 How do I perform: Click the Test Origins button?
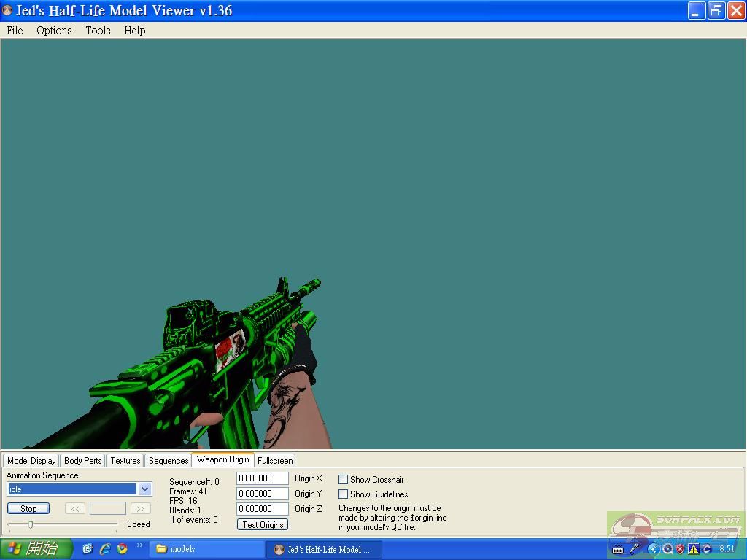(263, 525)
